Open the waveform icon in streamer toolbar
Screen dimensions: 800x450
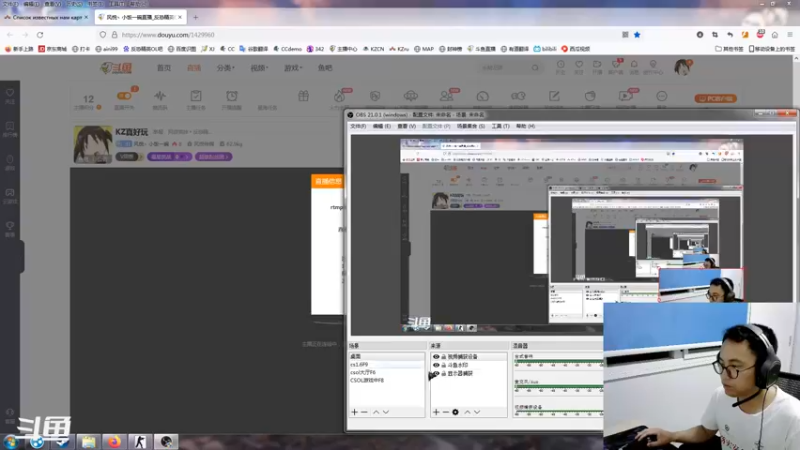pos(160,96)
